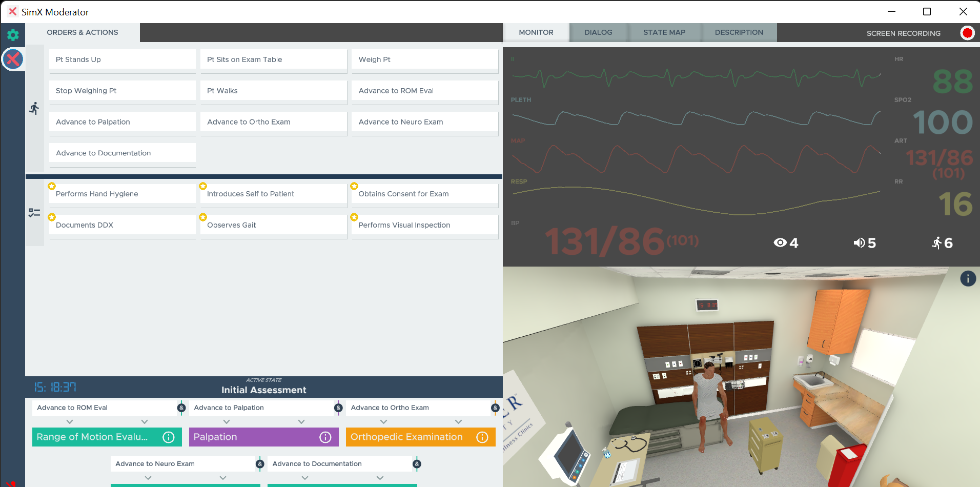Toggle the screen recording red button
Image resolution: width=980 pixels, height=487 pixels.
pos(967,33)
